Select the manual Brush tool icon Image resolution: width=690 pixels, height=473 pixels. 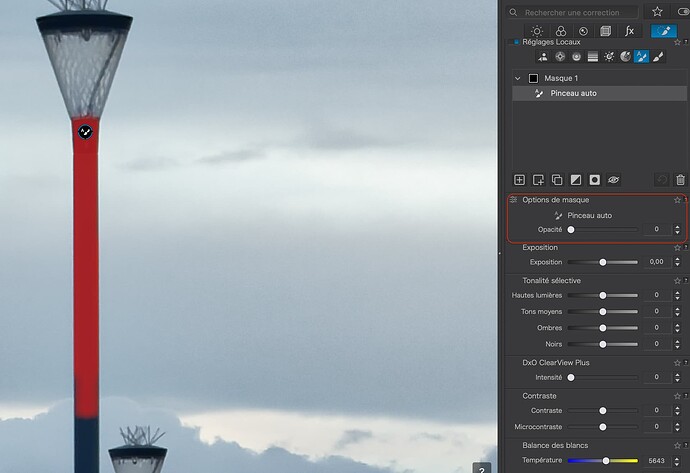click(658, 57)
